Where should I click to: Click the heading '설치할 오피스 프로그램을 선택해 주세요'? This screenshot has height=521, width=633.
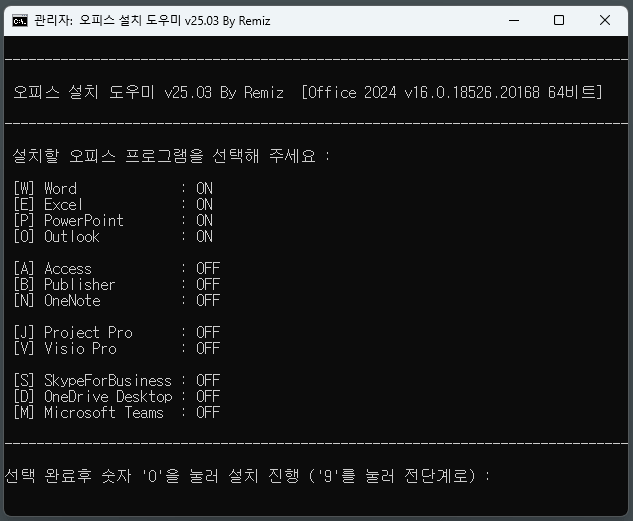point(164,156)
